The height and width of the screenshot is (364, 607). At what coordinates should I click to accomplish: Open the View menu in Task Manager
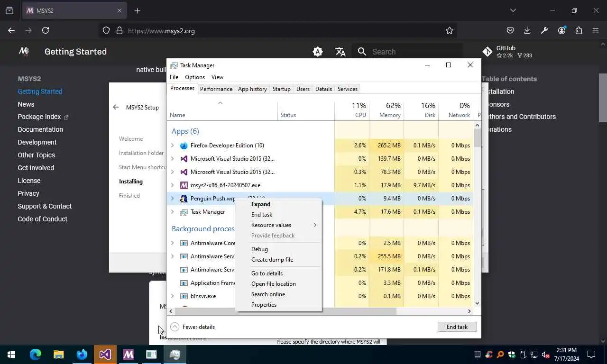click(x=217, y=77)
